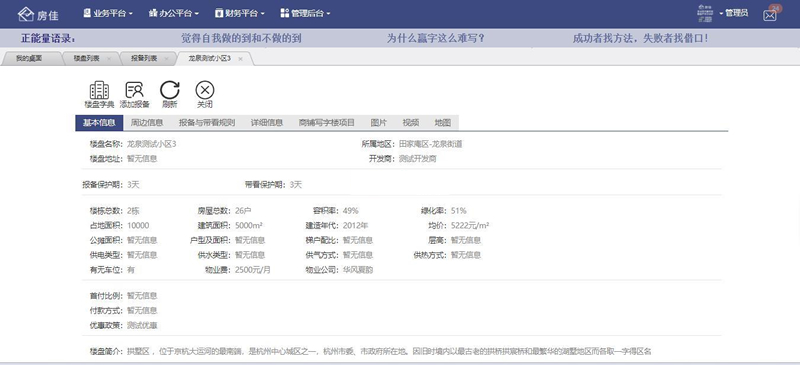Close the 楼盘列表 tab
This screenshot has height=365, width=800.
109,59
